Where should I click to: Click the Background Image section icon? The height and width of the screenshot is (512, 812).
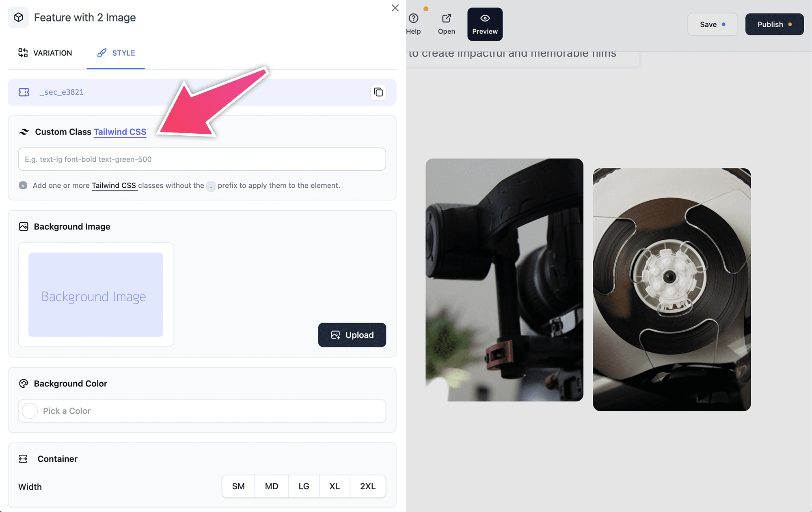pyautogui.click(x=24, y=226)
